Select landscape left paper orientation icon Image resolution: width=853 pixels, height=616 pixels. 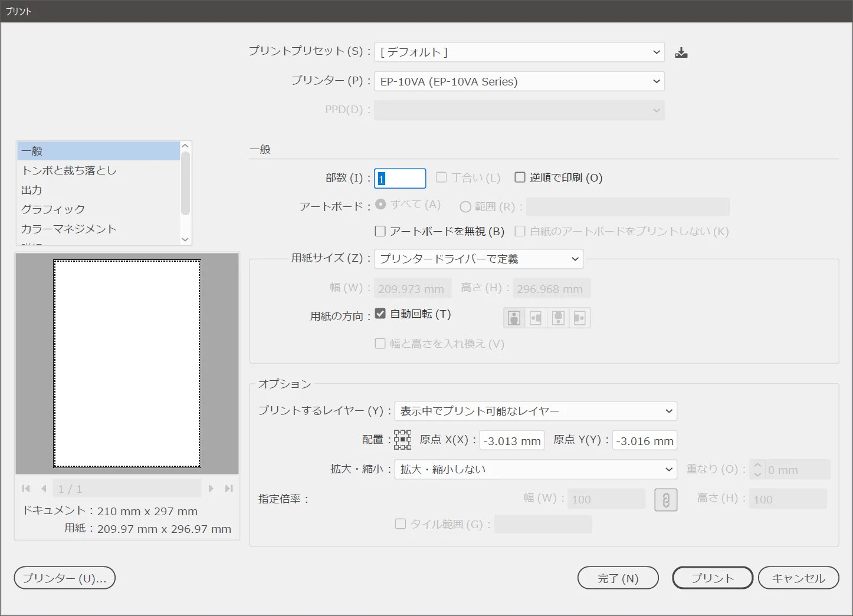(x=536, y=318)
